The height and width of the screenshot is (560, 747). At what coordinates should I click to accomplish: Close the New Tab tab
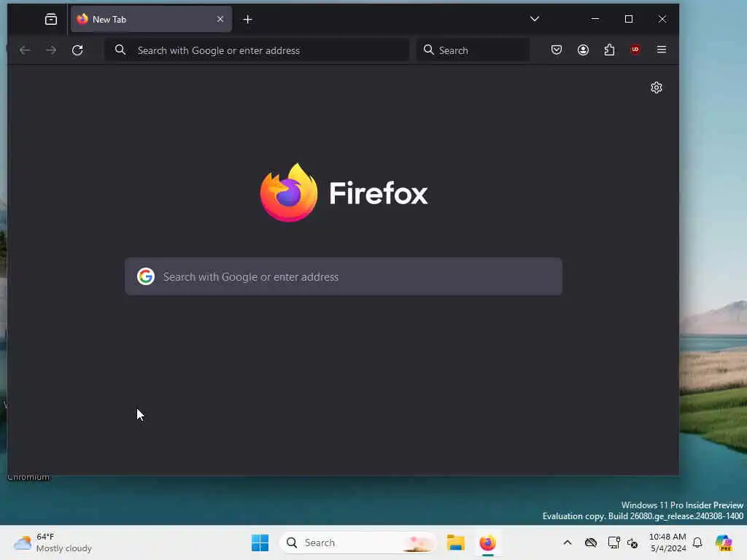(220, 19)
